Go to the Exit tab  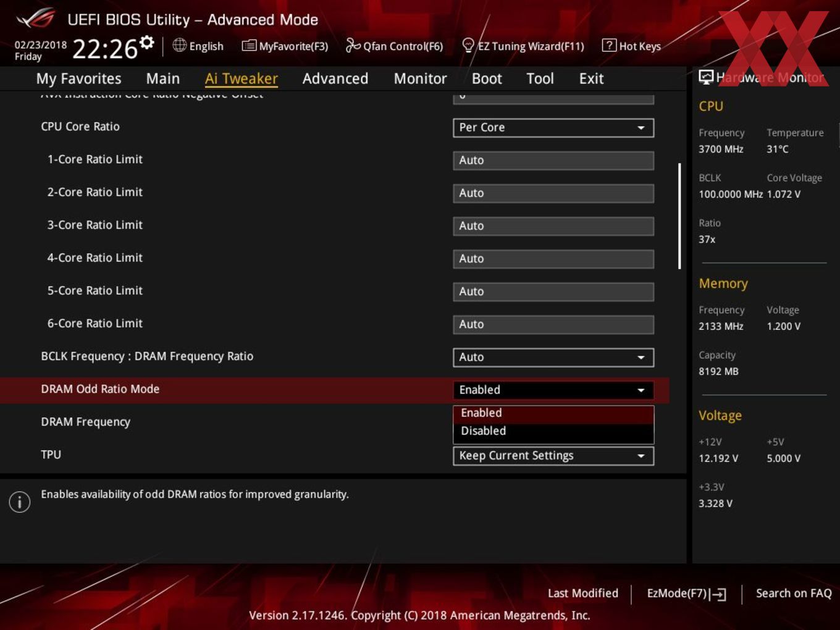tap(591, 78)
